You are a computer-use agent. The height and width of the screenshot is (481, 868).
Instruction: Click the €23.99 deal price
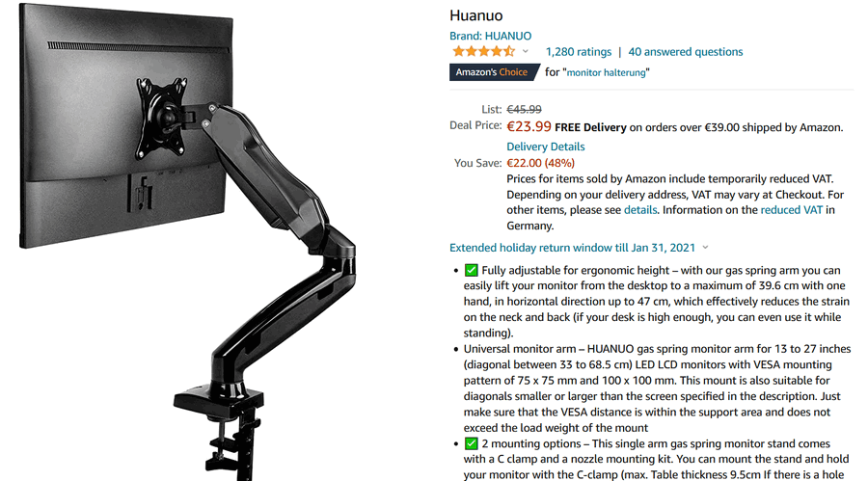tap(529, 126)
